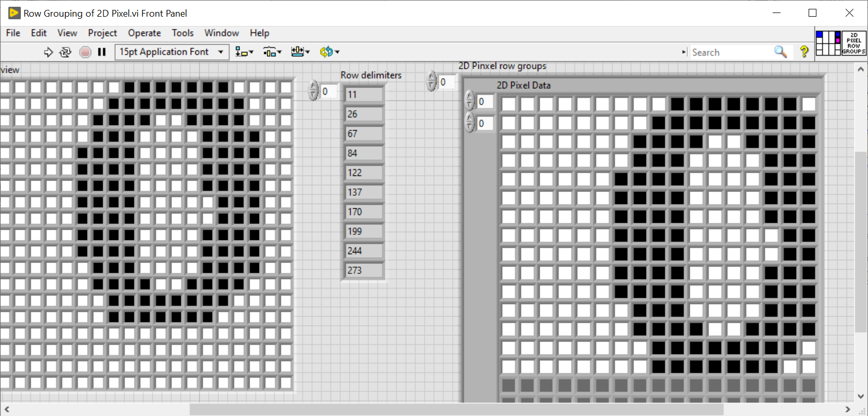Click in the Search field
868x416 pixels.
730,52
